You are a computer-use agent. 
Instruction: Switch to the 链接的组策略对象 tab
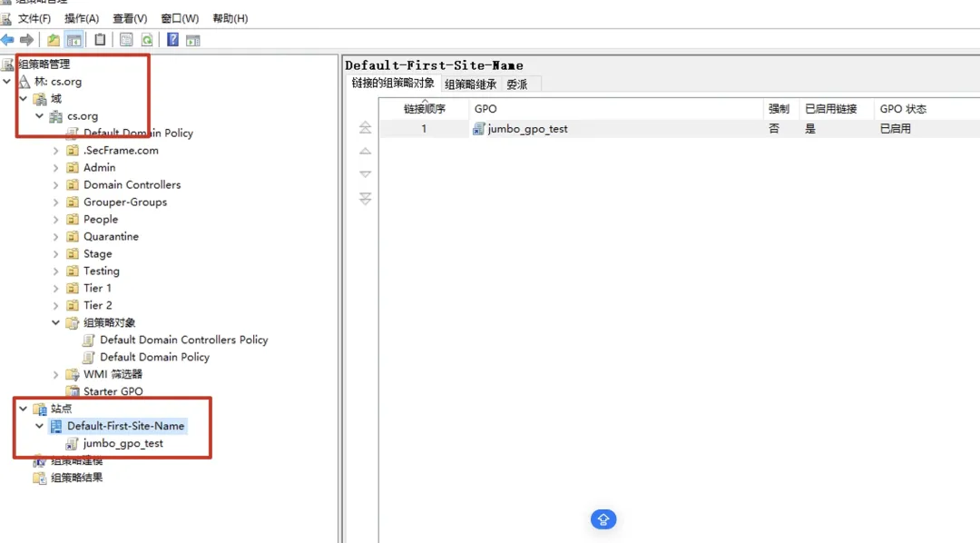(393, 84)
